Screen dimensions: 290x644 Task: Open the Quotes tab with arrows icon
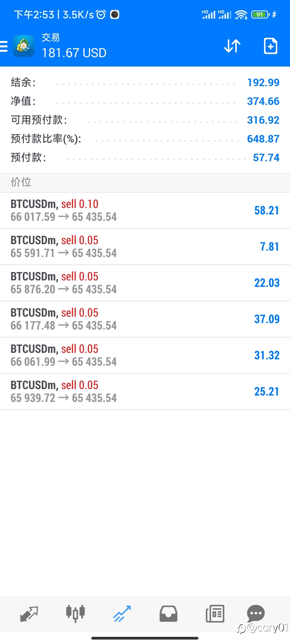point(29,614)
